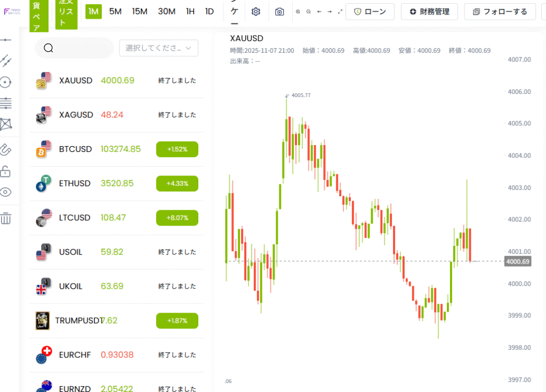This screenshot has width=546, height=392.
Task: Switch to the 5M timeframe
Action: tap(115, 11)
